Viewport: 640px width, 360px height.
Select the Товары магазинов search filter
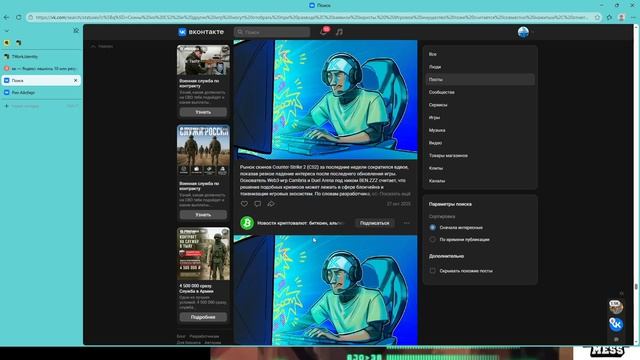pos(480,155)
